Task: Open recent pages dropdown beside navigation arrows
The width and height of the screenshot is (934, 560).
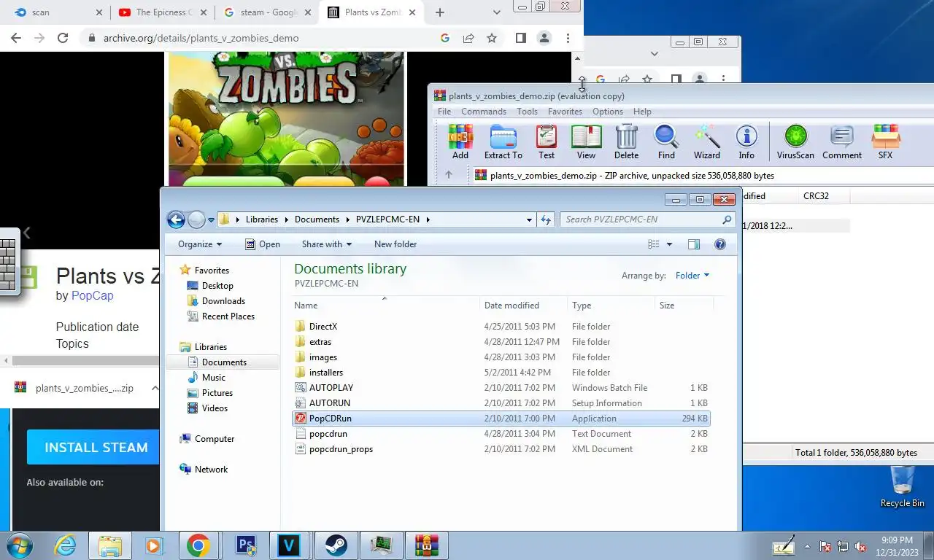Action: point(211,219)
